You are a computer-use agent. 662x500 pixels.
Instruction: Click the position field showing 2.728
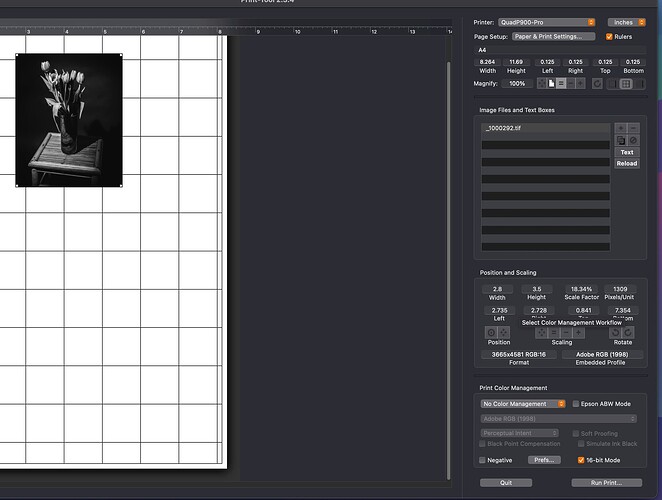(539, 310)
